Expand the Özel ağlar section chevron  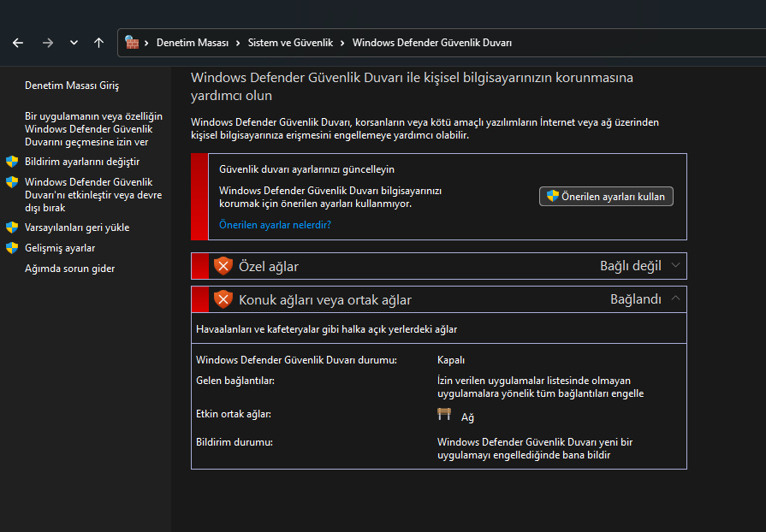[675, 265]
